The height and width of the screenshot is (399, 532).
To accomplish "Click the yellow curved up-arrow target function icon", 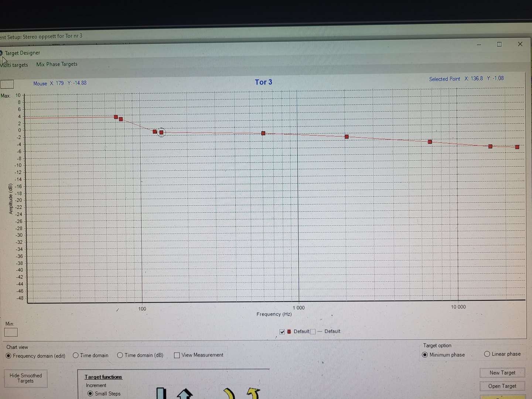I will pos(253,393).
